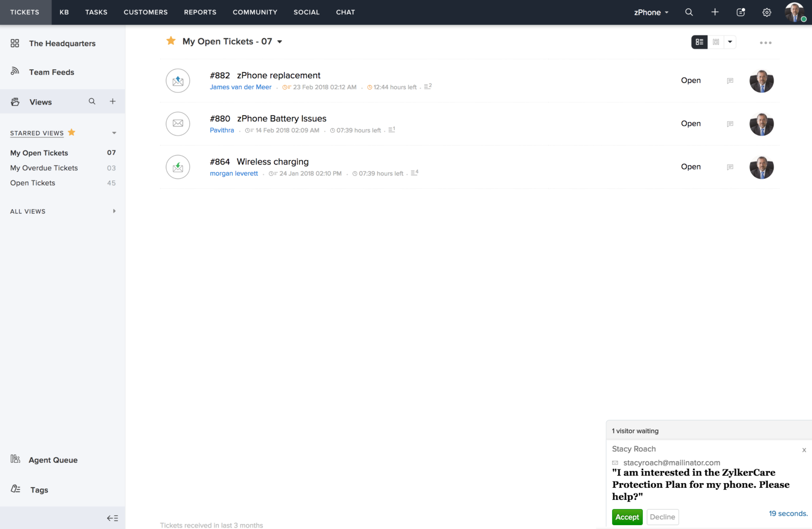The image size is (812, 529).
Task: Accept Stacy Roach's chat request
Action: [x=627, y=517]
